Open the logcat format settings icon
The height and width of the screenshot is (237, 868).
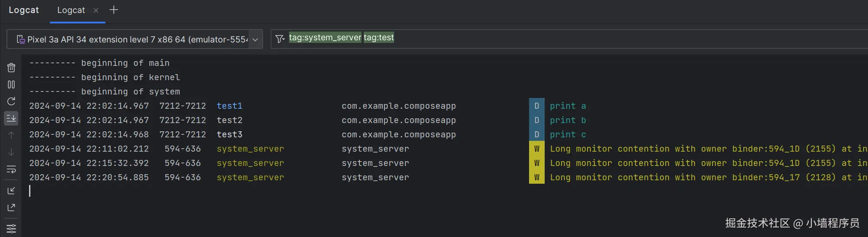click(11, 228)
